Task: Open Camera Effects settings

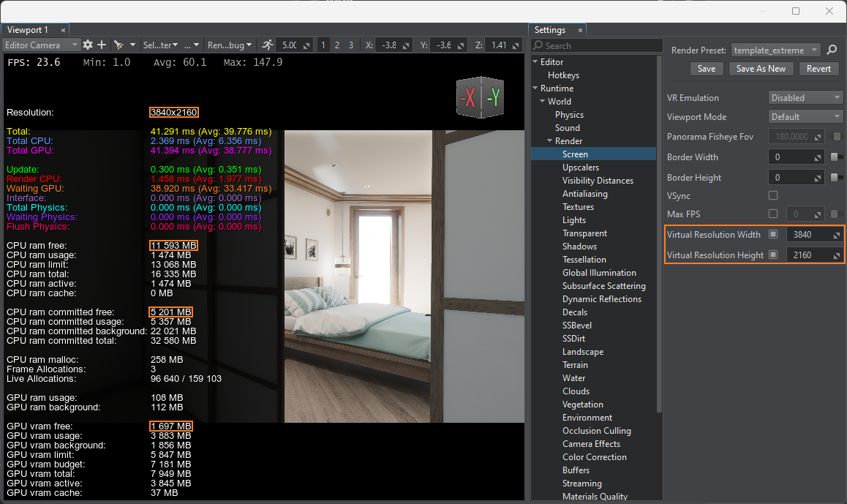Action: (x=591, y=444)
